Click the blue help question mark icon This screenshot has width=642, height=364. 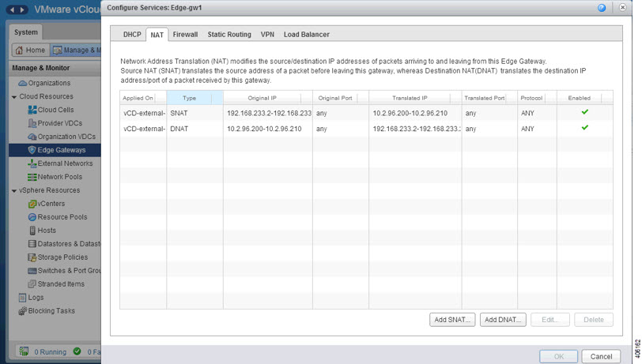point(602,8)
